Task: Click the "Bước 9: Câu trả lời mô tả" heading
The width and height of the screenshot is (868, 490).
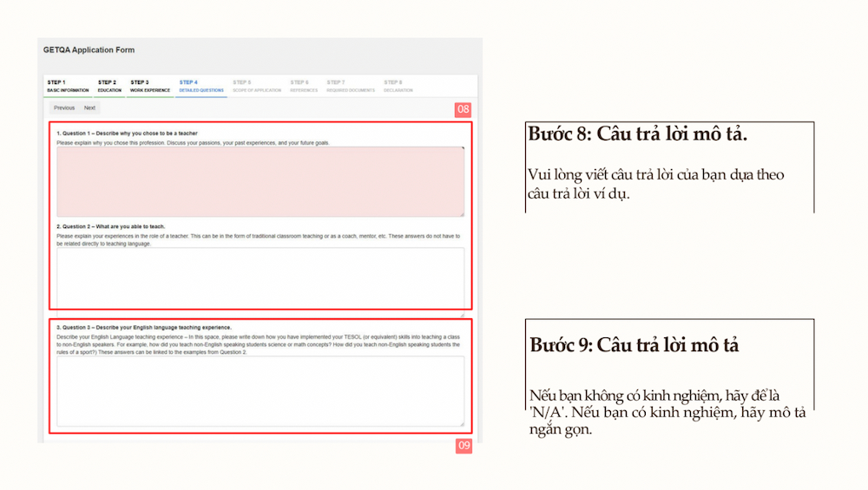Action: click(635, 344)
